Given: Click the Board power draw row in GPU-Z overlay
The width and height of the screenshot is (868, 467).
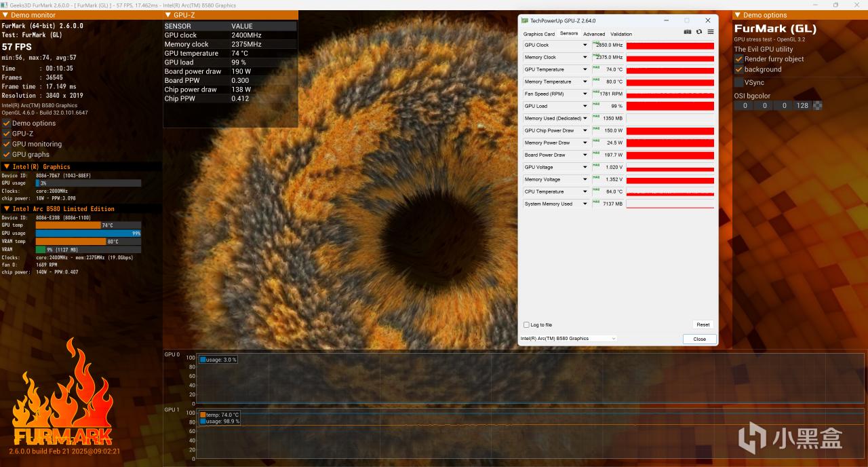Looking at the screenshot, I should (x=231, y=71).
